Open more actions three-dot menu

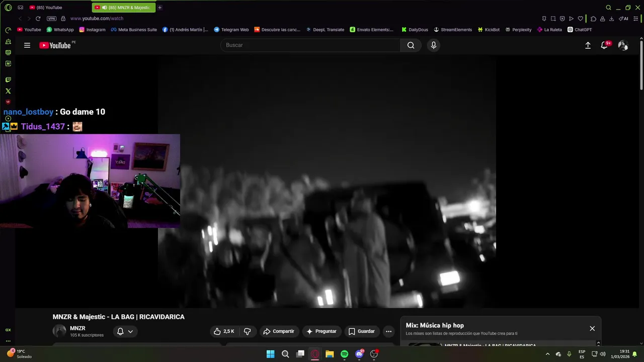[388, 331]
